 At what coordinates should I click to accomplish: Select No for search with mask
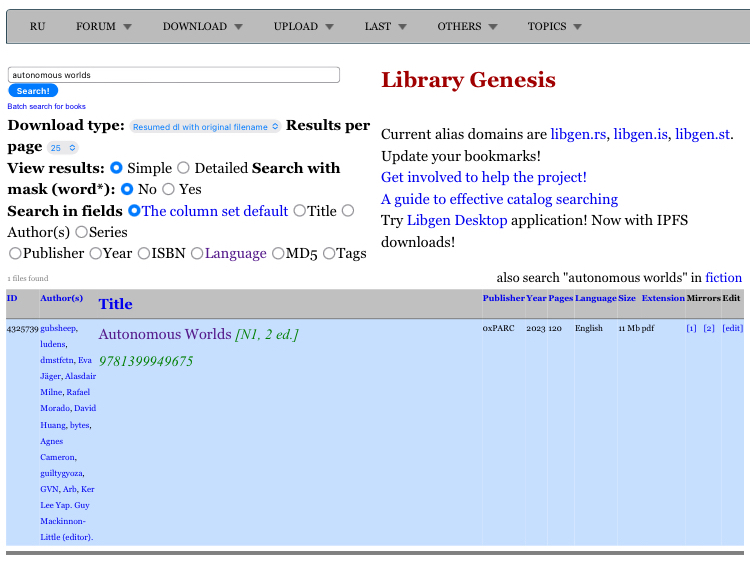click(x=127, y=189)
